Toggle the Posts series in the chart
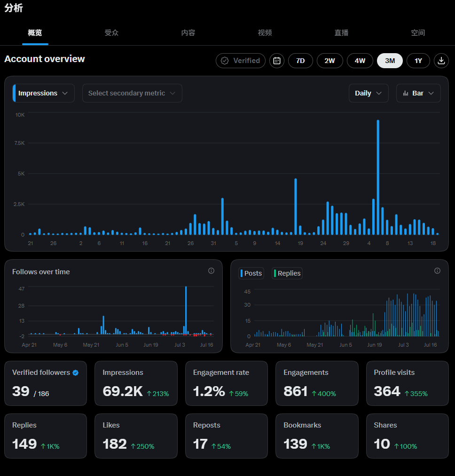455x476 pixels. [x=251, y=273]
